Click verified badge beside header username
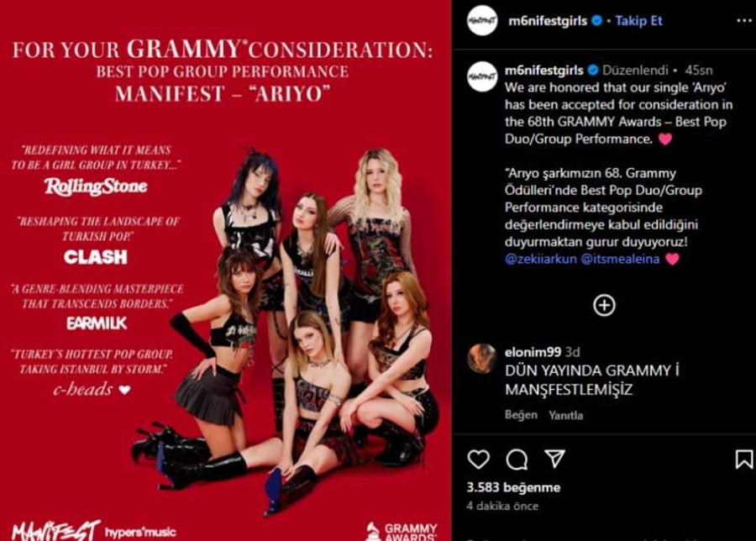This screenshot has width=756, height=541. pos(597,21)
